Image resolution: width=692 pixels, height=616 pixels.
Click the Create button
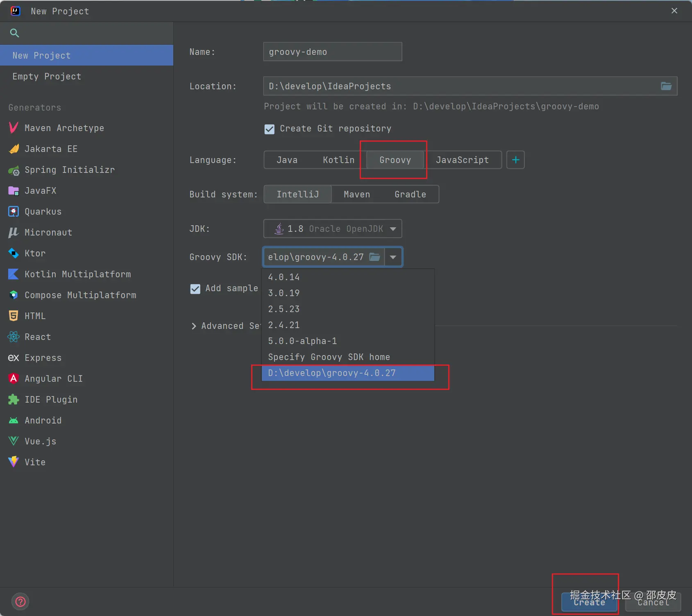point(589,602)
